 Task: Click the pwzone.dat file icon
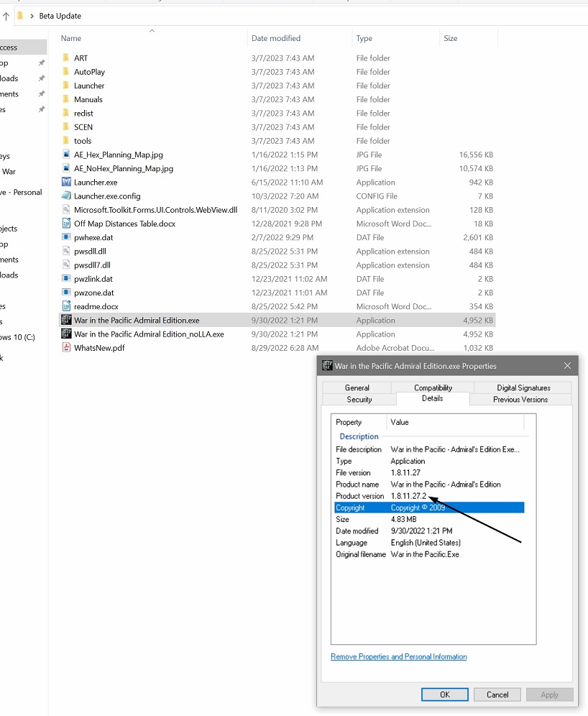tap(66, 293)
